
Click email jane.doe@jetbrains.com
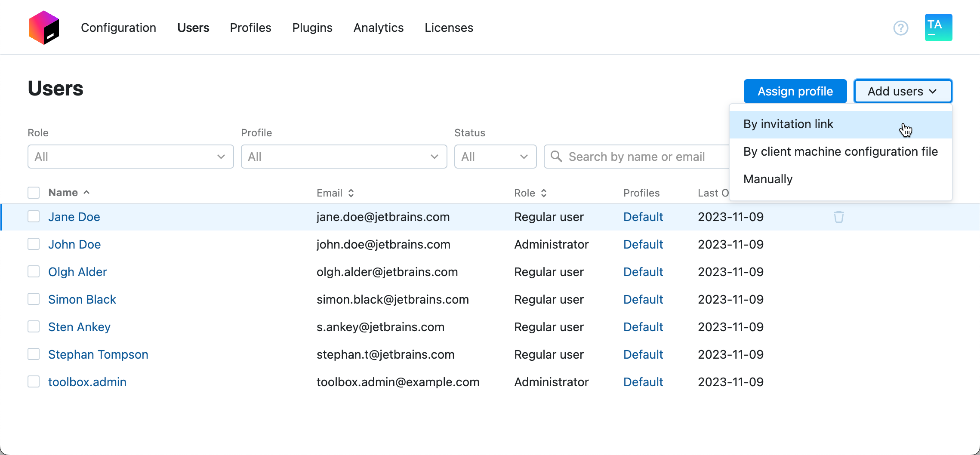click(x=383, y=217)
